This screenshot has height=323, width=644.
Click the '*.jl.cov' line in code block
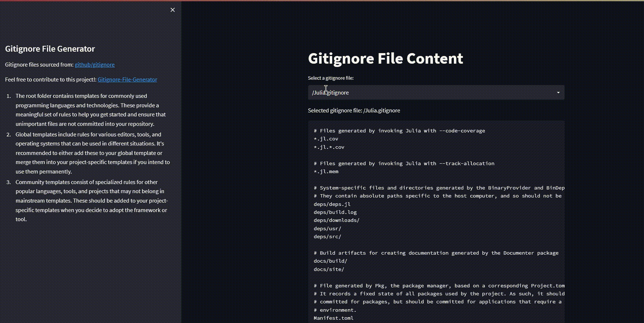coord(326,139)
